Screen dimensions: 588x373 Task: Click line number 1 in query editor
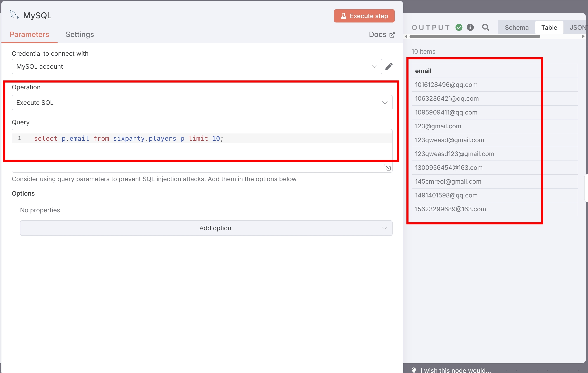[x=20, y=138]
